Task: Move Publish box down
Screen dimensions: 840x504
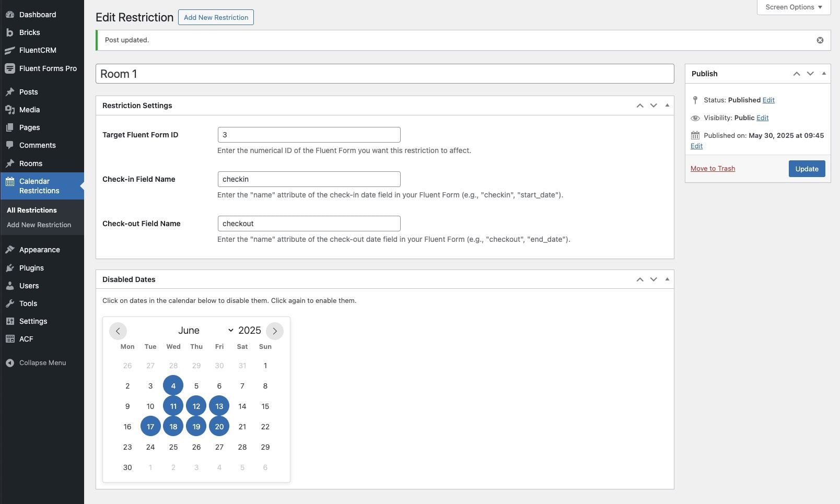Action: point(810,74)
